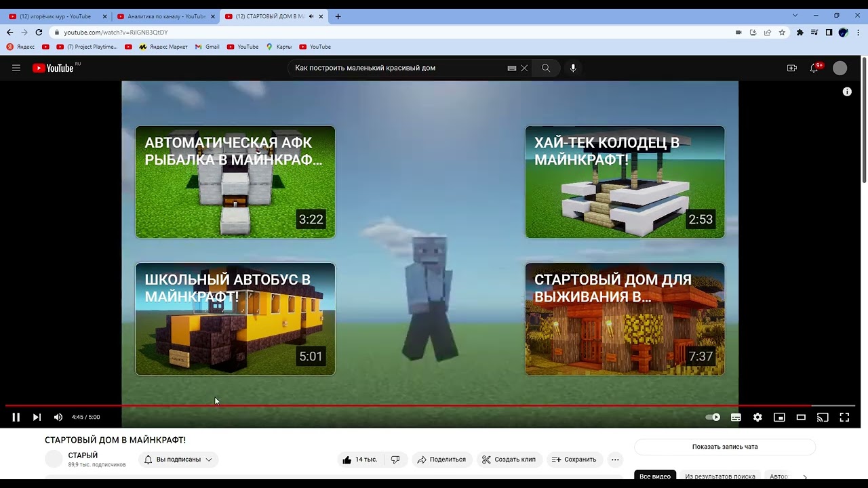
Task: Click the address bar URL
Action: click(x=115, y=32)
